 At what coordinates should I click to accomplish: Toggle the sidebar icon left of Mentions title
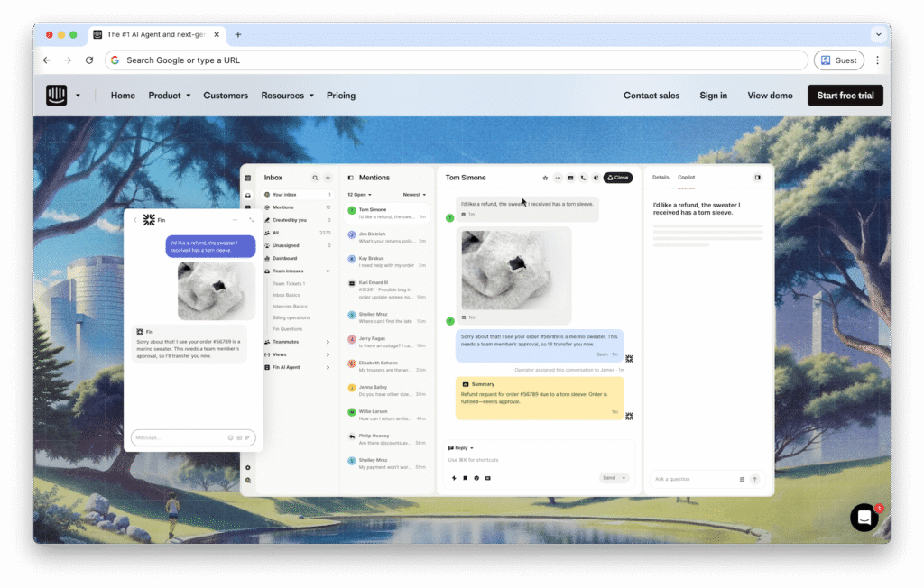350,178
